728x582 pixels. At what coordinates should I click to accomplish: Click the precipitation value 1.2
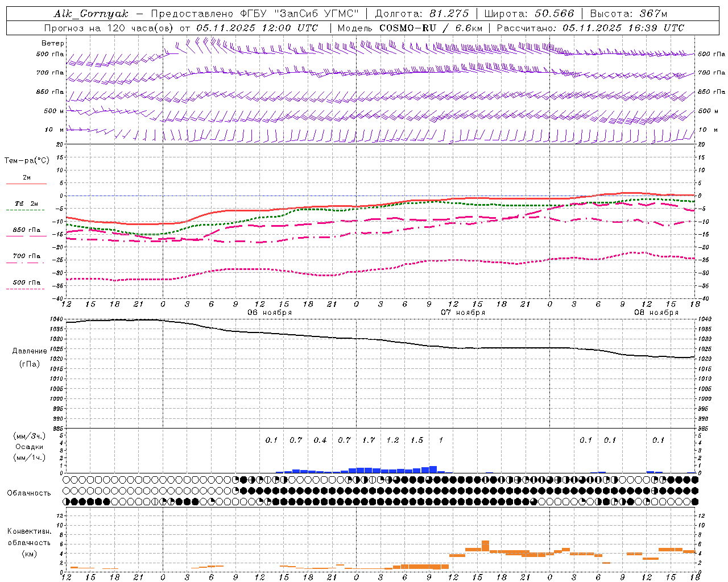coord(392,440)
